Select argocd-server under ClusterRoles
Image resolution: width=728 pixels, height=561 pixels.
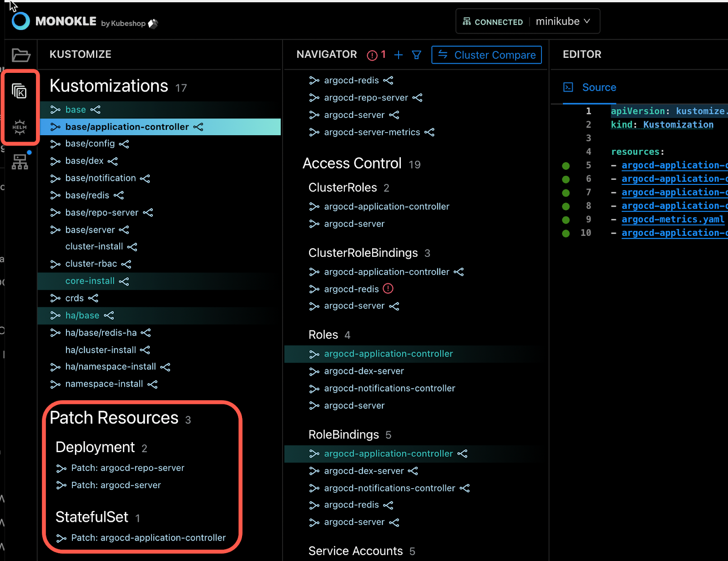354,224
